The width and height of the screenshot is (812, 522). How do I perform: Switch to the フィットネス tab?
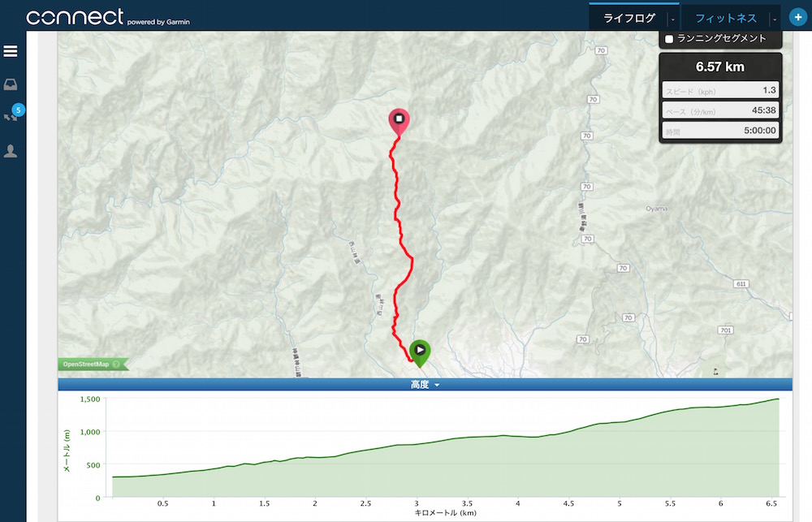pos(726,18)
